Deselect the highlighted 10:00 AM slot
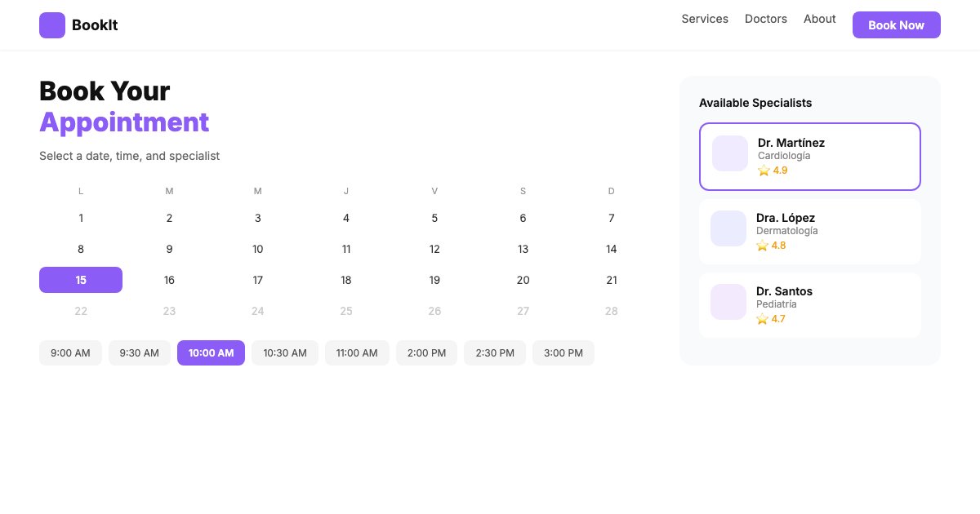This screenshot has width=980, height=514. pyautogui.click(x=211, y=352)
